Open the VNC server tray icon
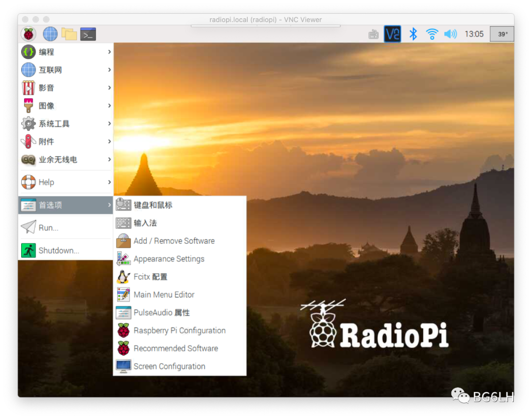This screenshot has height=419, width=532. click(392, 34)
